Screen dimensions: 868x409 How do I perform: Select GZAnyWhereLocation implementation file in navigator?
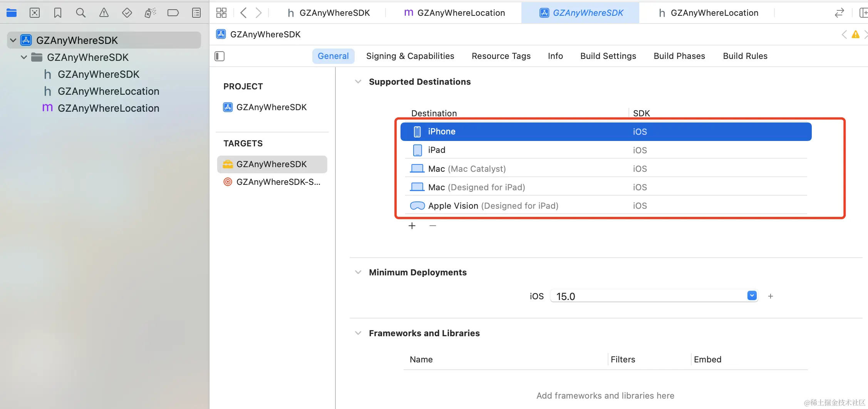tap(108, 108)
